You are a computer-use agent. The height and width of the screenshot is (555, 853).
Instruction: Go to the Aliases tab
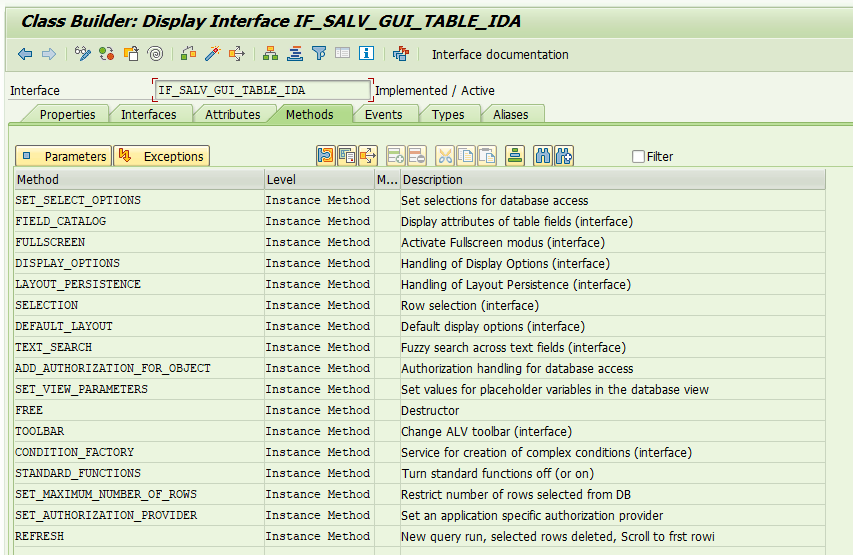(510, 115)
